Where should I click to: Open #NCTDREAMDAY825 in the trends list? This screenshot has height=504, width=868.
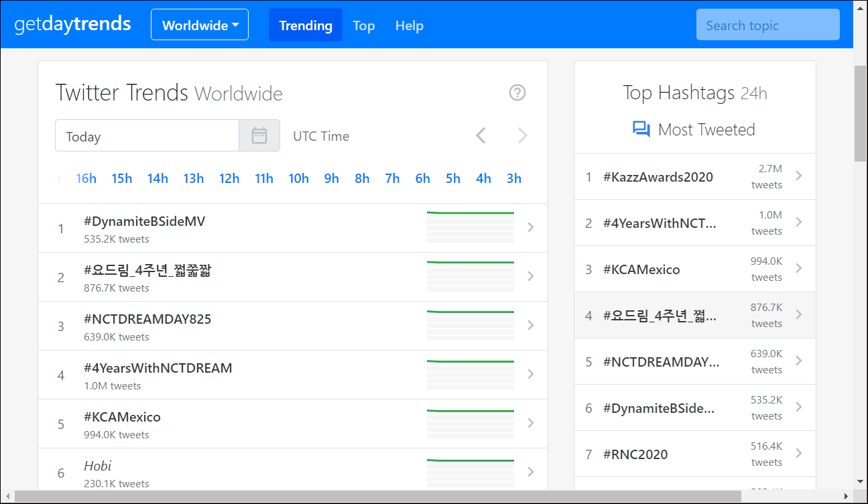(147, 319)
